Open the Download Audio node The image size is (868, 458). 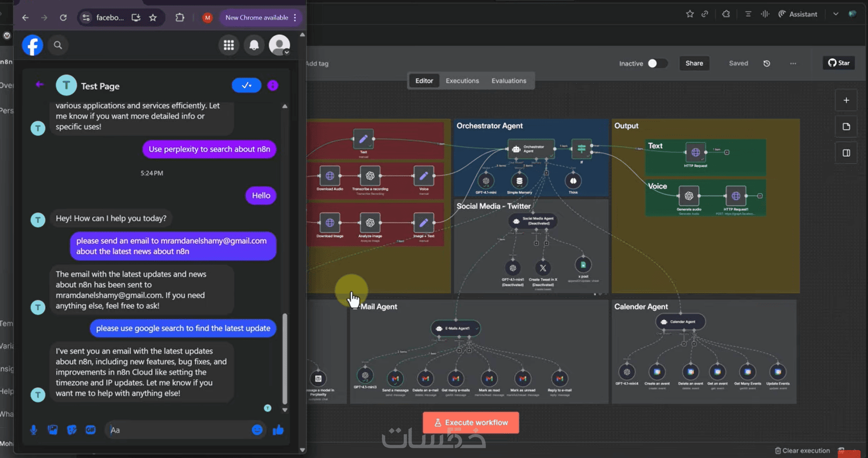[x=330, y=176]
